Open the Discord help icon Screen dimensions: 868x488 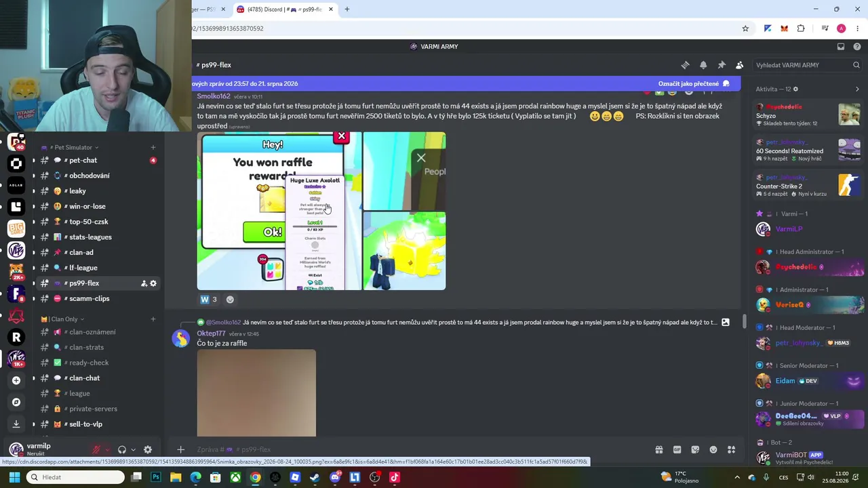[857, 47]
